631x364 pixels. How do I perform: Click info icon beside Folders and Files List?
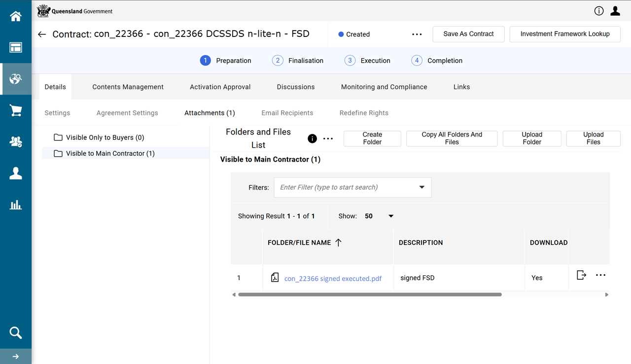312,138
